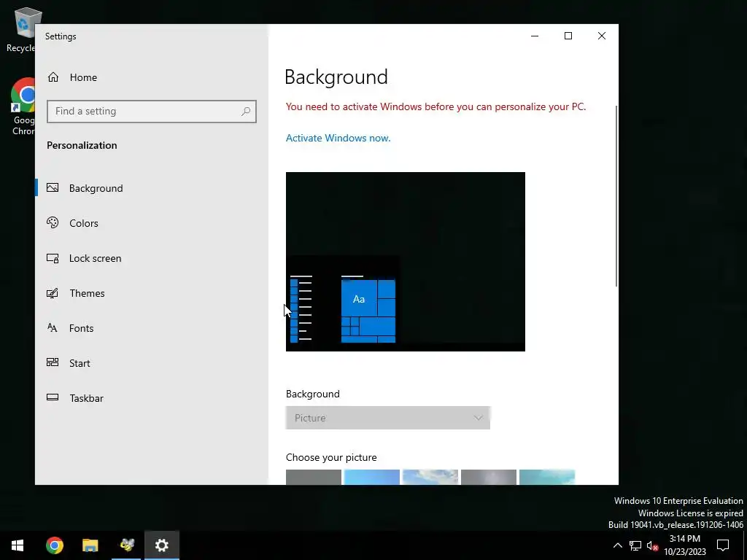Click the desktop background preview image
Screen dimensions: 747x560
406,262
